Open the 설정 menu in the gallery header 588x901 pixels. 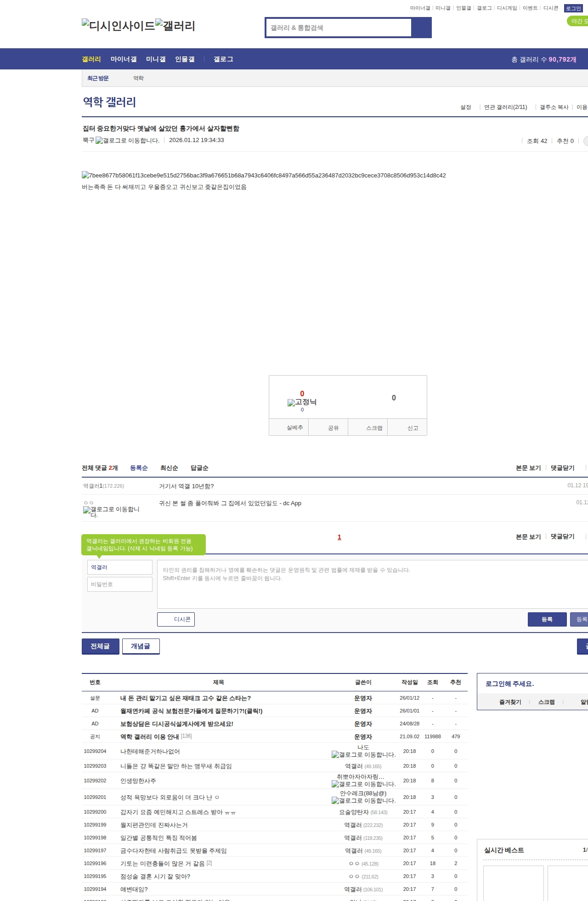(466, 107)
